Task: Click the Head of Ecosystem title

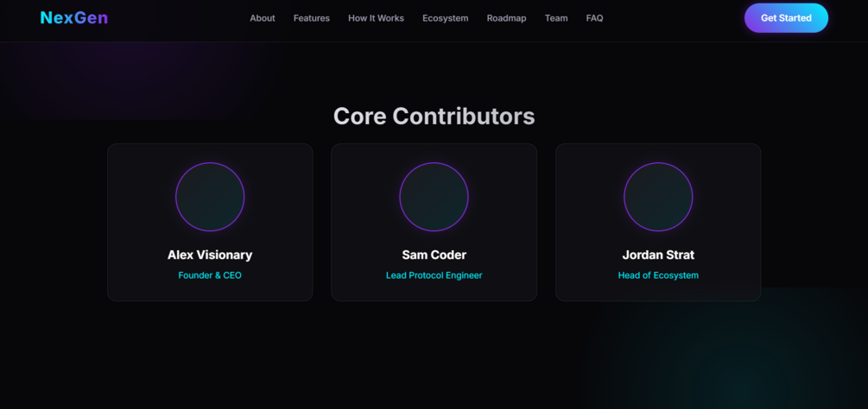Action: tap(658, 275)
